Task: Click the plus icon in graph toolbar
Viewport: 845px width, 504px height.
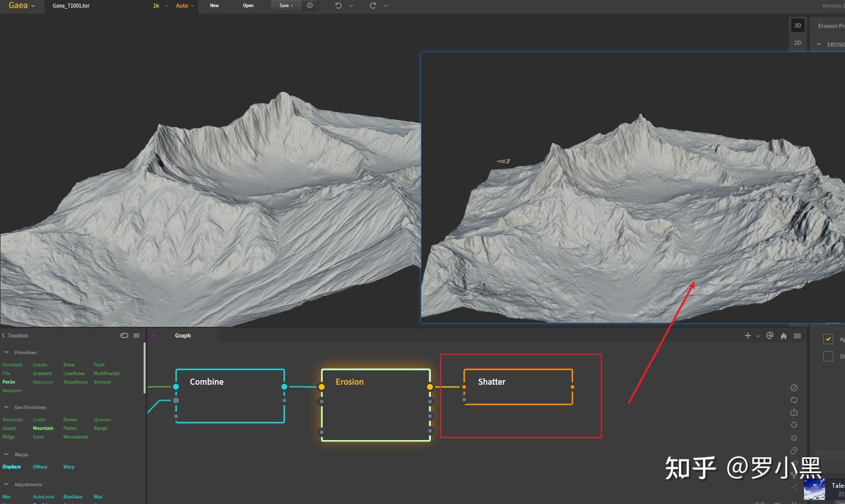Action: [x=748, y=335]
